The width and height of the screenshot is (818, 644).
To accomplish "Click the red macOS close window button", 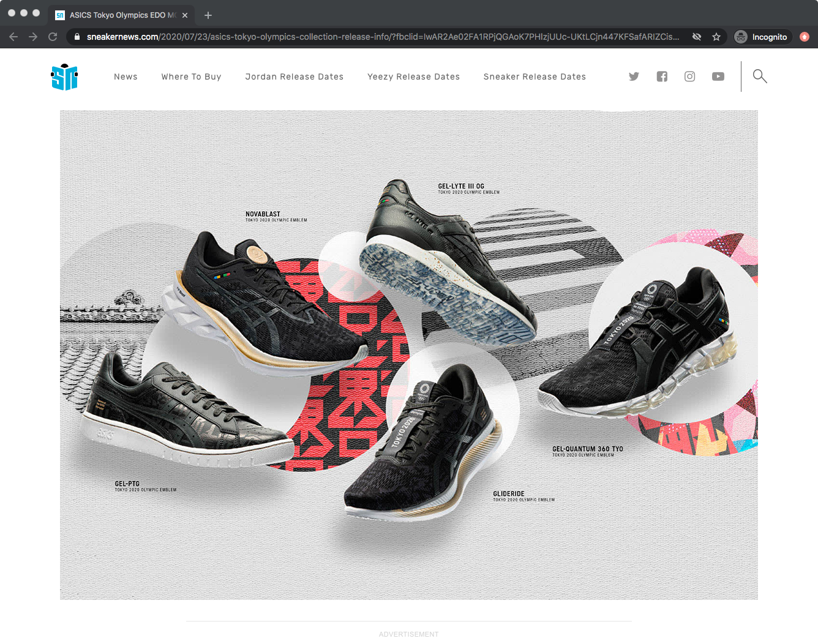I will coord(12,13).
